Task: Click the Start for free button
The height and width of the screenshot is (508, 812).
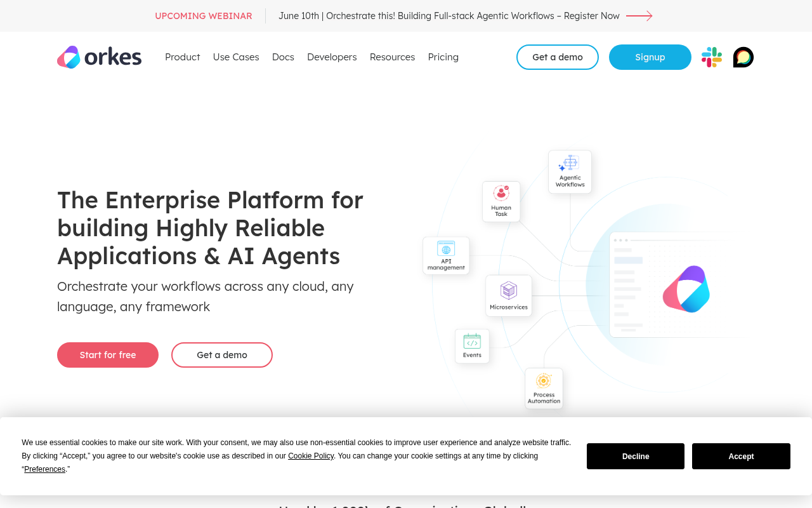Action: [x=108, y=355]
